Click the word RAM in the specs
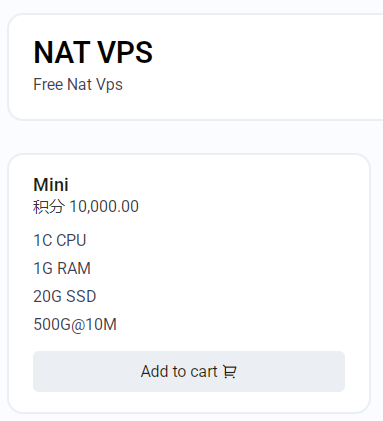This screenshot has width=383, height=421. [x=74, y=268]
